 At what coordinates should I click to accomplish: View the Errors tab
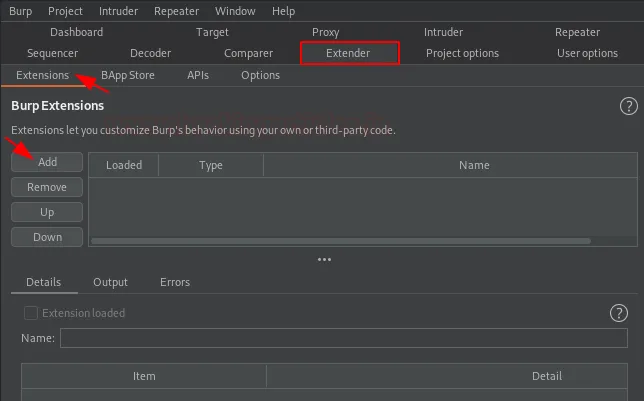175,282
